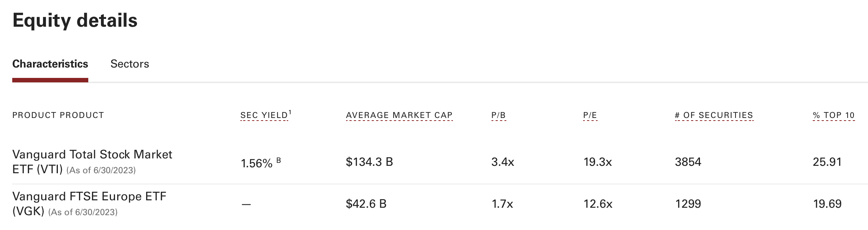The width and height of the screenshot is (868, 230).
Task: Click VGK's 1299 securities count
Action: (x=688, y=204)
